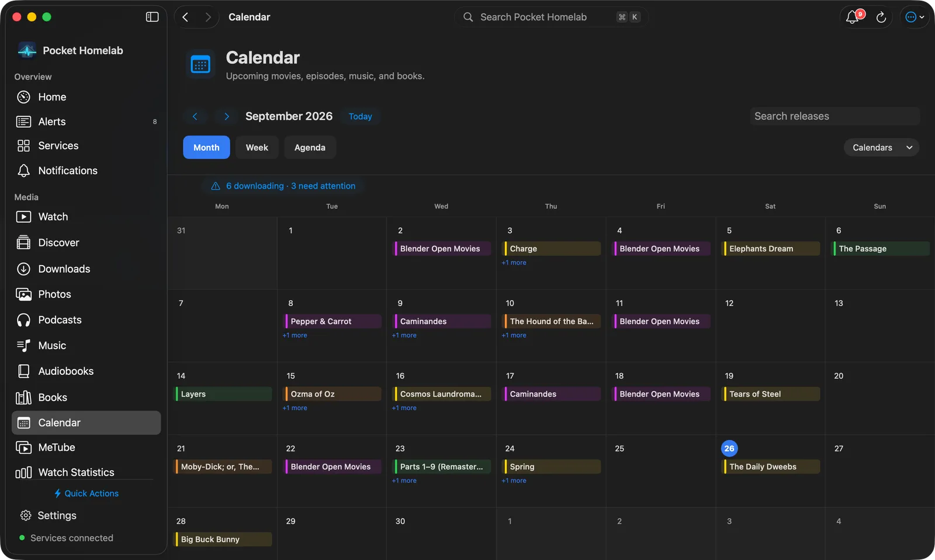Click the Pocket Homelab logo
The width and height of the screenshot is (935, 560).
(x=27, y=50)
